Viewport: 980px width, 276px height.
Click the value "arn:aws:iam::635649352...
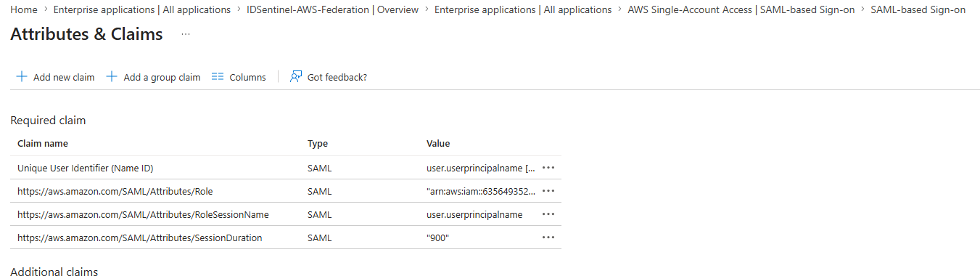pos(482,191)
